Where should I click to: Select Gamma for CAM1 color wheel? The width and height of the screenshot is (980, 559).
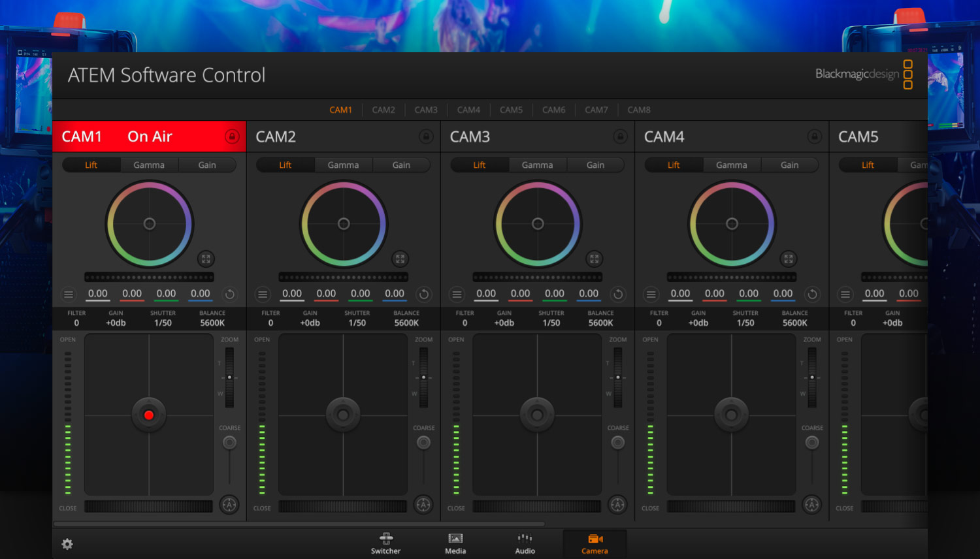(x=149, y=165)
